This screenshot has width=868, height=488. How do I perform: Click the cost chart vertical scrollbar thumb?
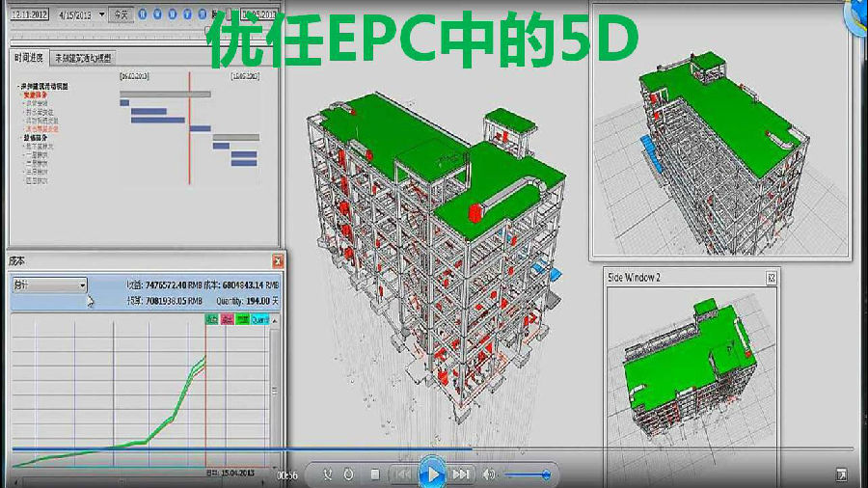point(275,390)
